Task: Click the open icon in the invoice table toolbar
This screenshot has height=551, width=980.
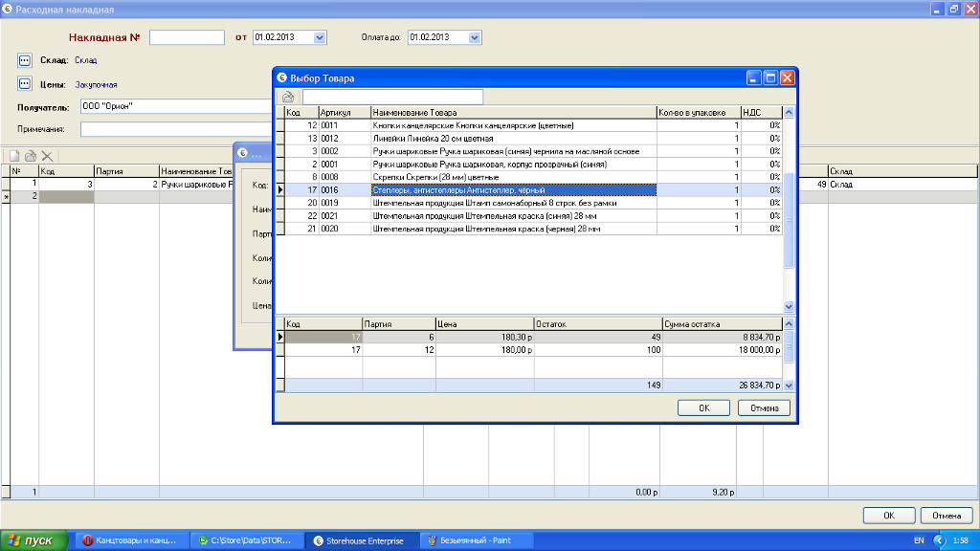Action: coord(31,156)
